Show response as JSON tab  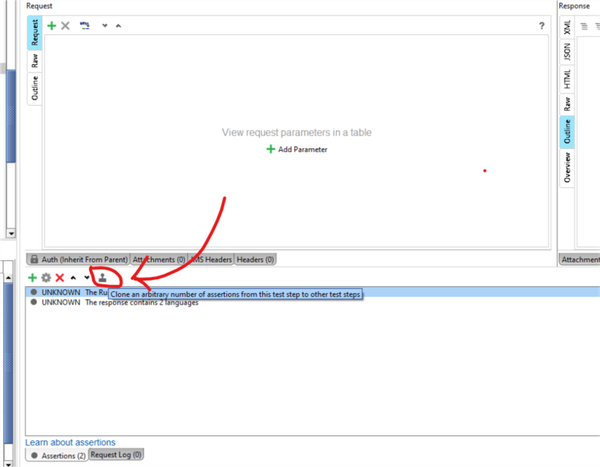click(567, 52)
